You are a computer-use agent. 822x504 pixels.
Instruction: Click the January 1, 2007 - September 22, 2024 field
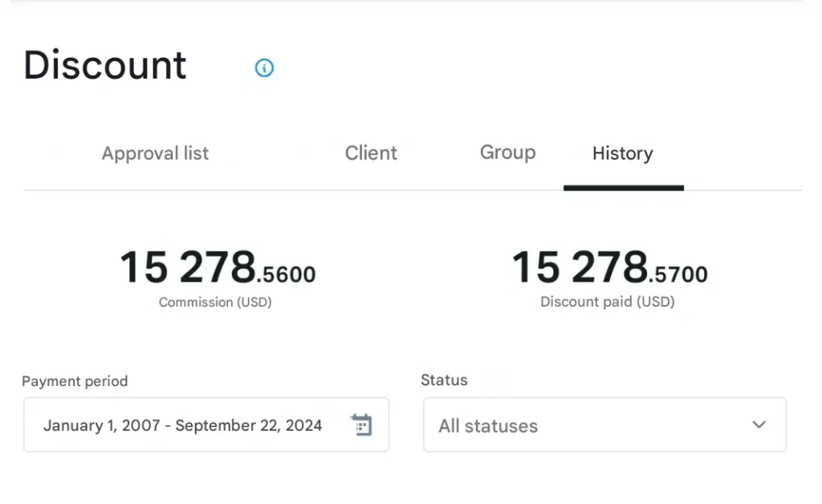click(x=206, y=425)
